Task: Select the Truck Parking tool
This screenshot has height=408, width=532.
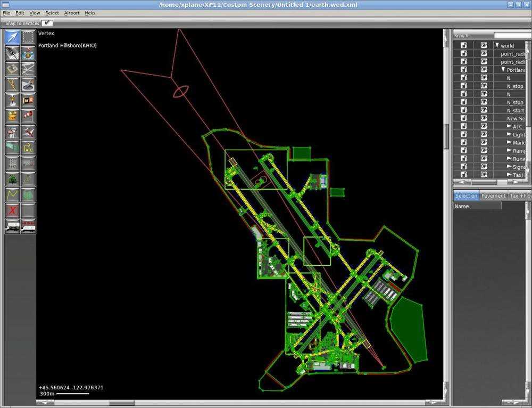Action: point(12,226)
